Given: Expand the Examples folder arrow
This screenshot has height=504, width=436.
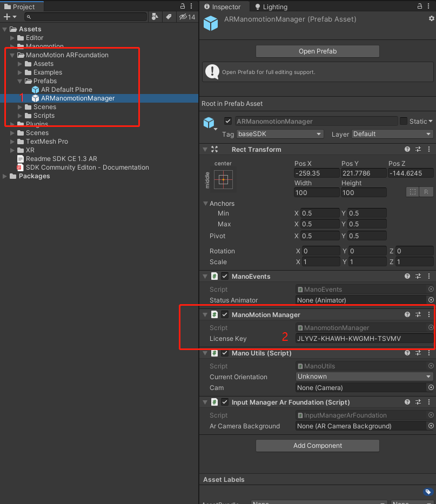Looking at the screenshot, I should pos(20,72).
